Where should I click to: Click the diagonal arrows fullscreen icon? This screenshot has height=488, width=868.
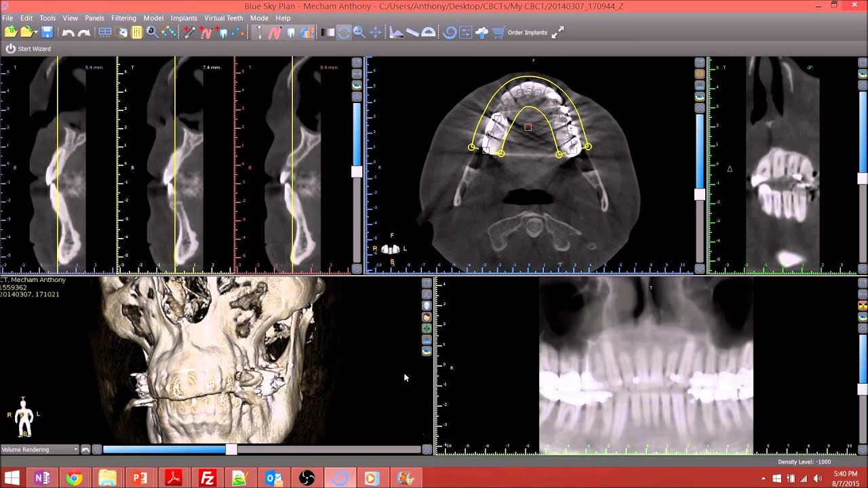pyautogui.click(x=557, y=32)
